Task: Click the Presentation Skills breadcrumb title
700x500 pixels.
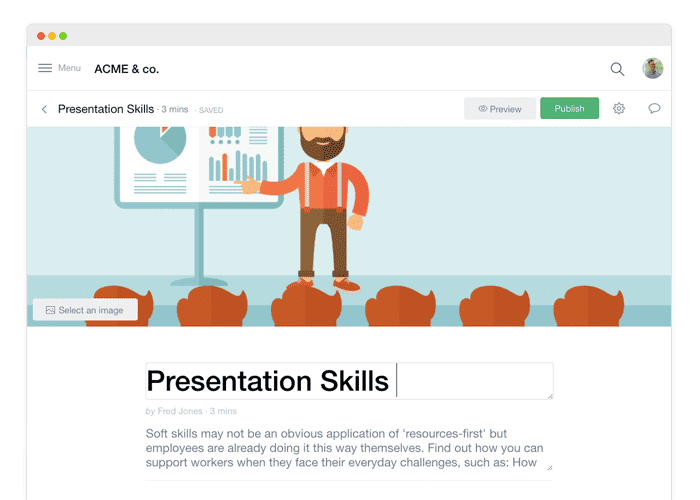Action: (106, 109)
